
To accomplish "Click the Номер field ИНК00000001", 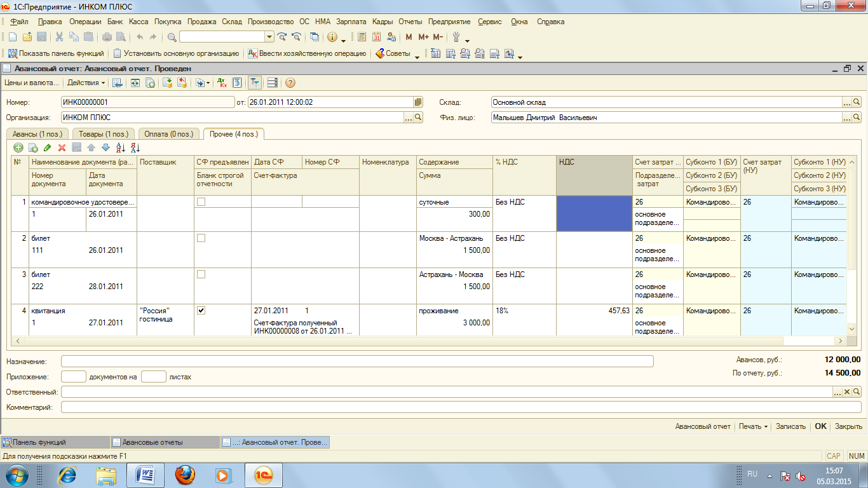I will pyautogui.click(x=148, y=102).
